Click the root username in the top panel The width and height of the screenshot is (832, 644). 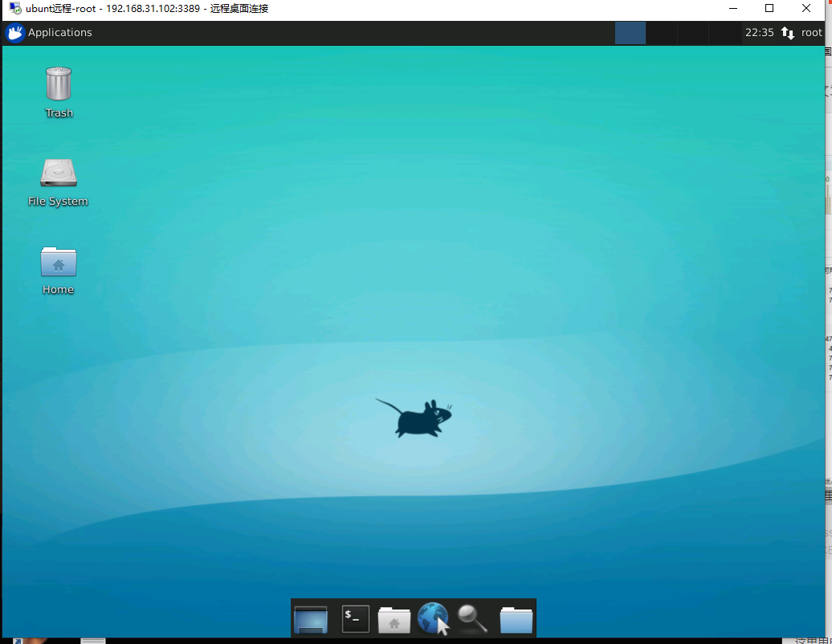(x=811, y=32)
